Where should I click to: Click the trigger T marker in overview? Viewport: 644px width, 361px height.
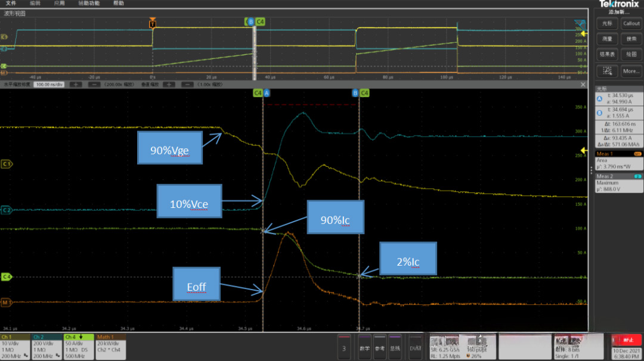tap(153, 24)
